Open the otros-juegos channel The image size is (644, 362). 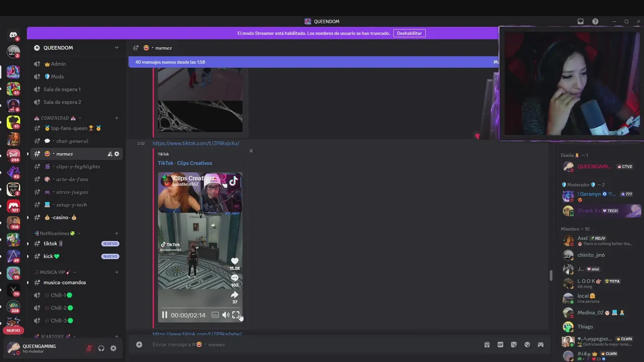tap(76, 192)
